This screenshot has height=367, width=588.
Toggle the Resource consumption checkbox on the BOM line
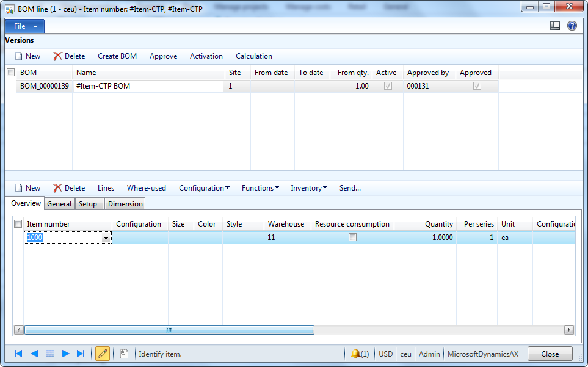pos(353,238)
